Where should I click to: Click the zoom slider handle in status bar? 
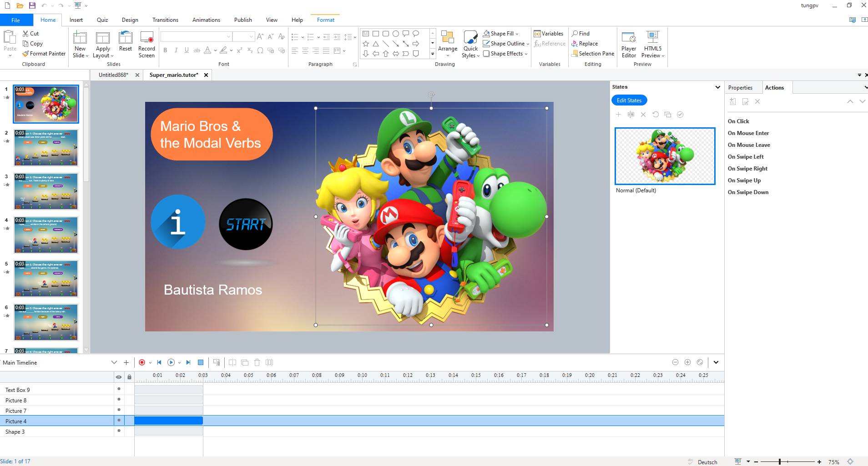pyautogui.click(x=779, y=461)
